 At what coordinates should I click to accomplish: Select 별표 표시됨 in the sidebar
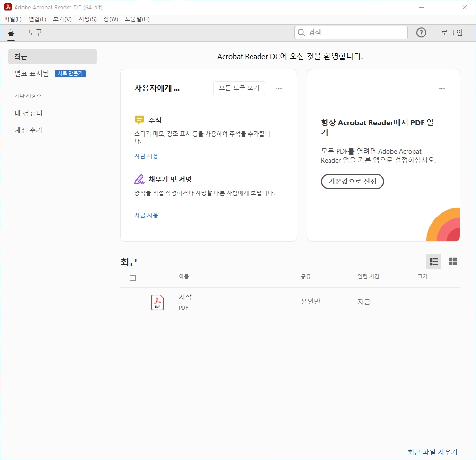(32, 73)
